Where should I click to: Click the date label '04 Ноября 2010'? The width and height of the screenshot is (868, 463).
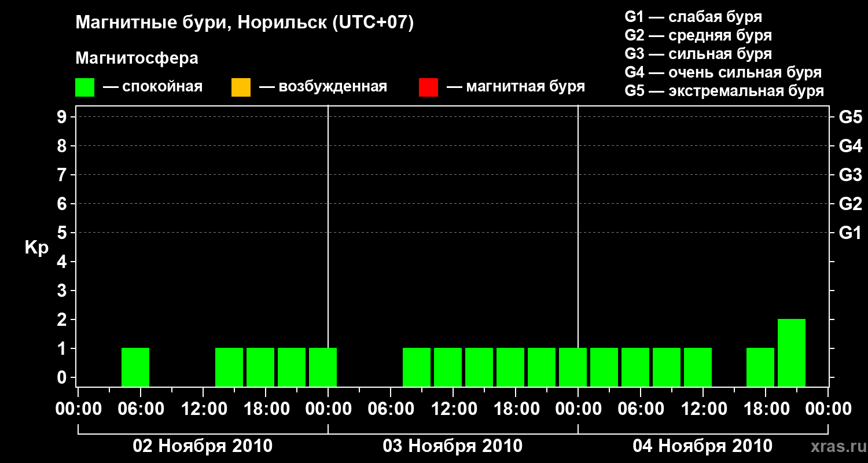coord(703,446)
